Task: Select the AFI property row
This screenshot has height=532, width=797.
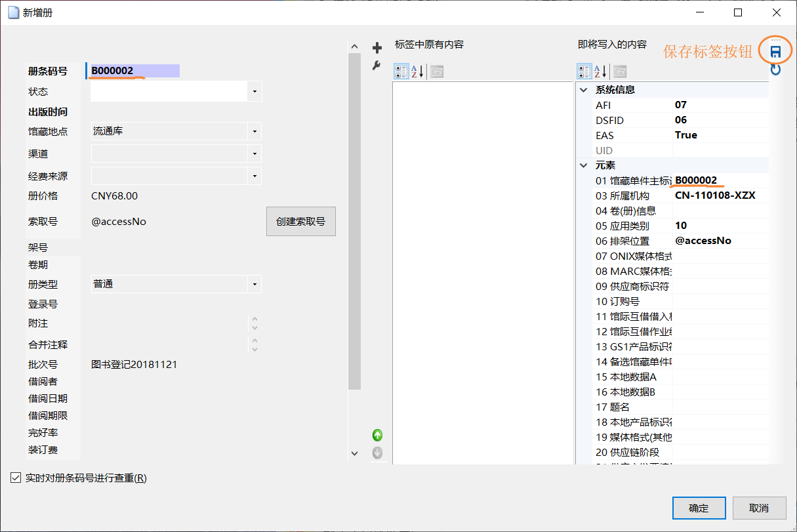Action: pyautogui.click(x=681, y=105)
